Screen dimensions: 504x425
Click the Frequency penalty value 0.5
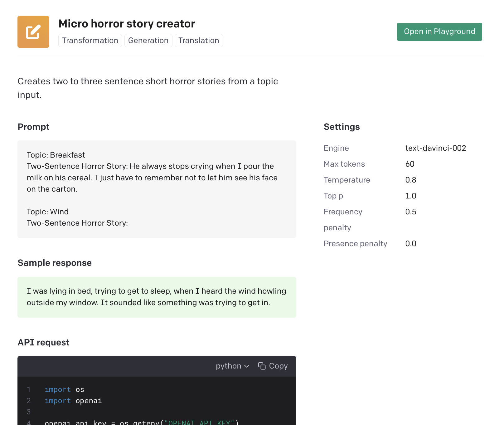click(411, 212)
